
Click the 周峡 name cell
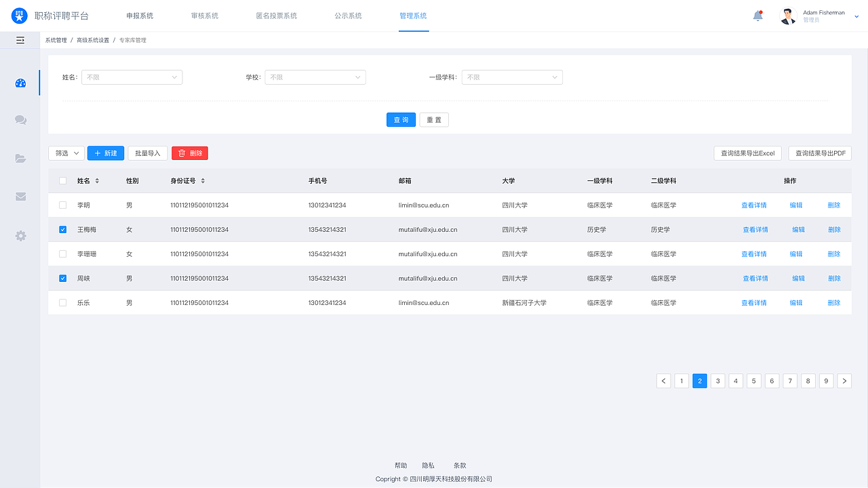coord(83,279)
